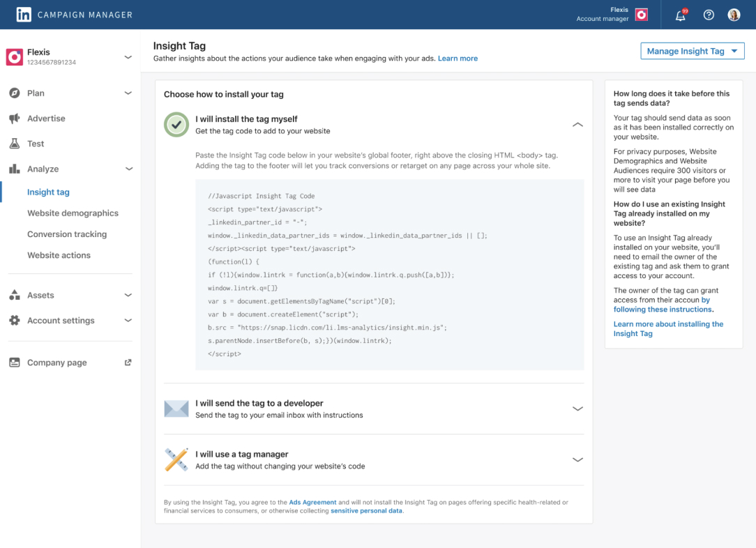Click the I will send the tag to a developer heading
Image resolution: width=756 pixels, height=548 pixels.
pos(259,404)
